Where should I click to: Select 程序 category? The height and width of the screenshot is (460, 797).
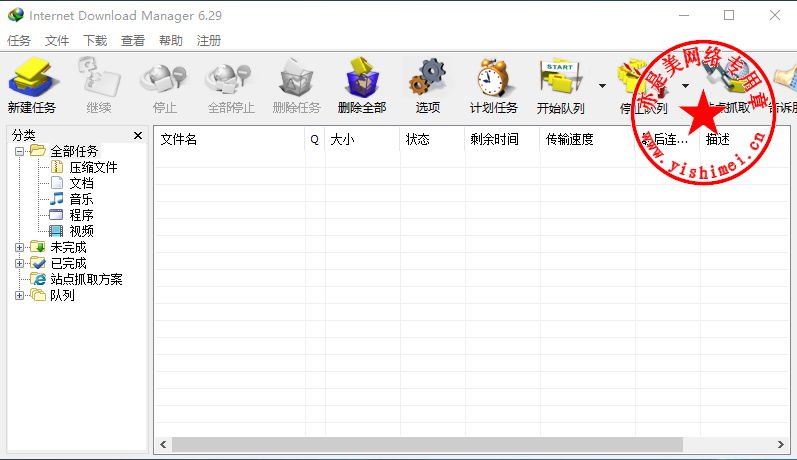pyautogui.click(x=72, y=215)
